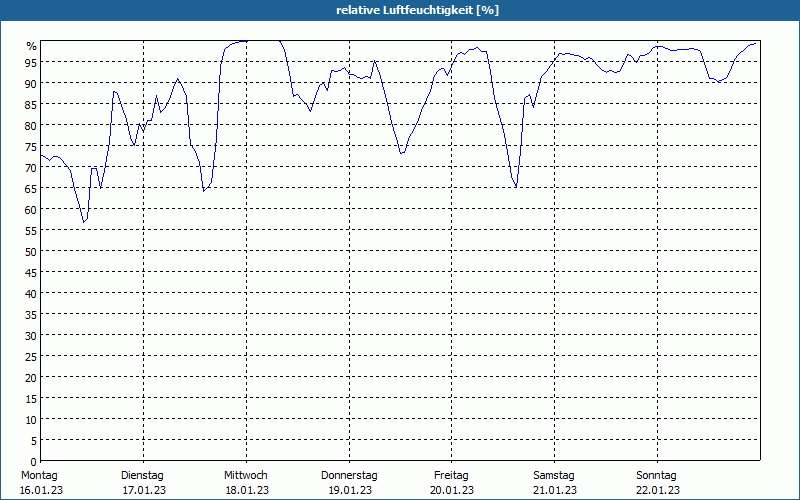Viewport: 800px width, 500px height.
Task: Click the y-axis value 40
Action: (31, 293)
